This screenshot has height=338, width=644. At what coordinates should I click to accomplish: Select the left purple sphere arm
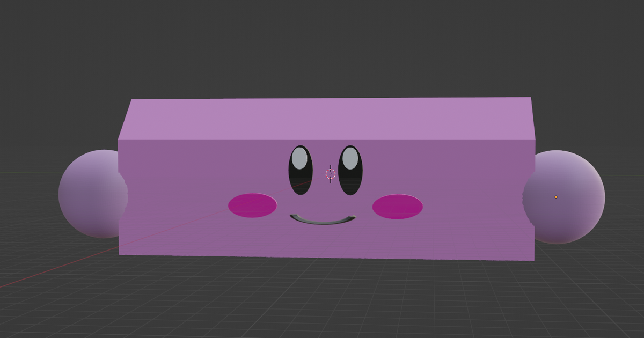89,194
